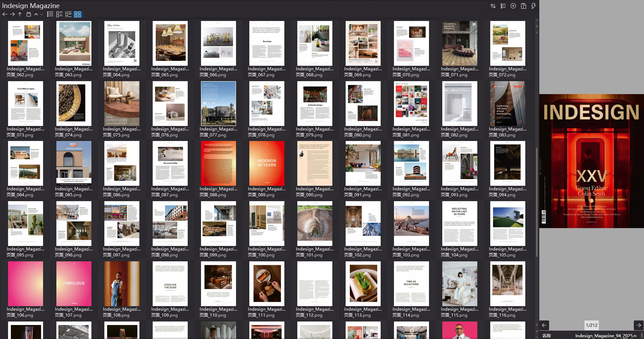The width and height of the screenshot is (644, 339).
Task: Expand the preview panel side chevron
Action: [540, 174]
